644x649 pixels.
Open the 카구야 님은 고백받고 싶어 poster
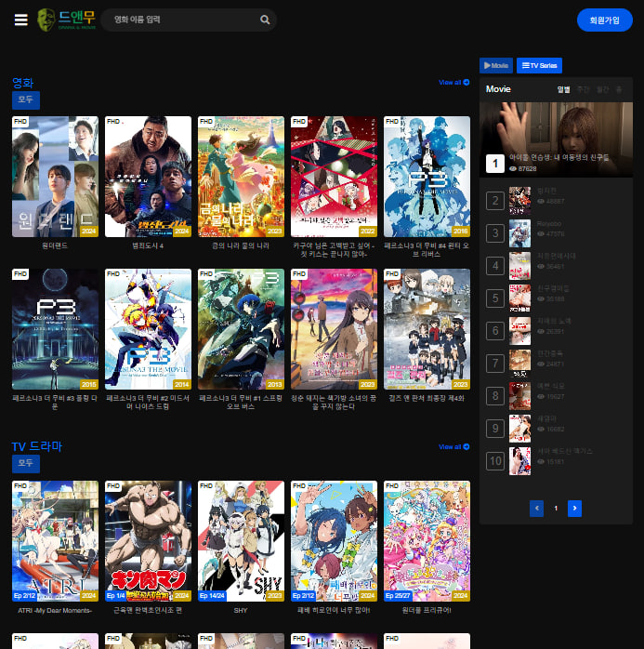[334, 177]
